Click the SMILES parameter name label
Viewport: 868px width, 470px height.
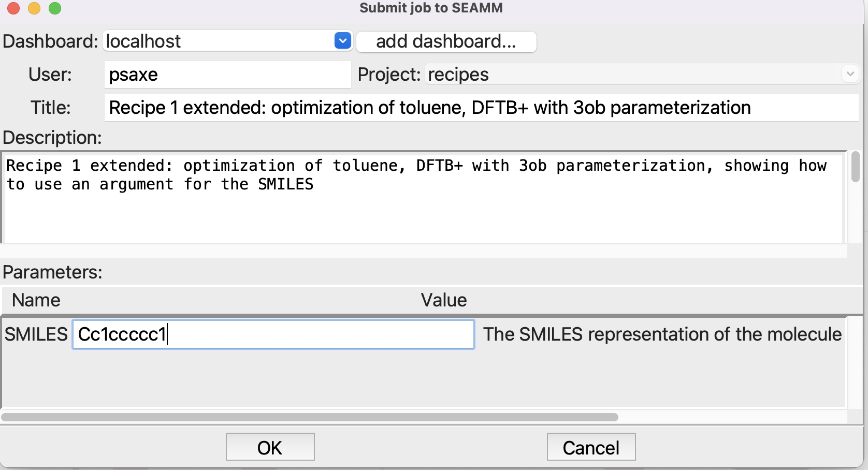pos(36,334)
